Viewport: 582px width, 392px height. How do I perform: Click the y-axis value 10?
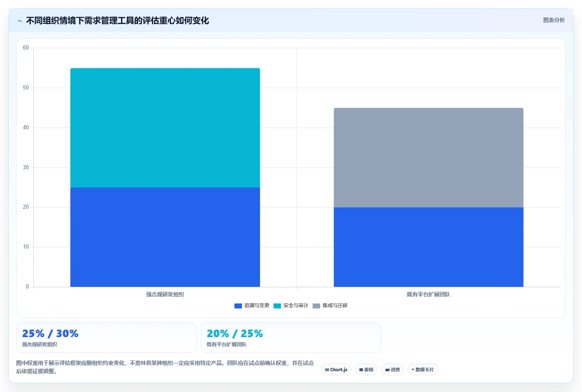click(26, 247)
